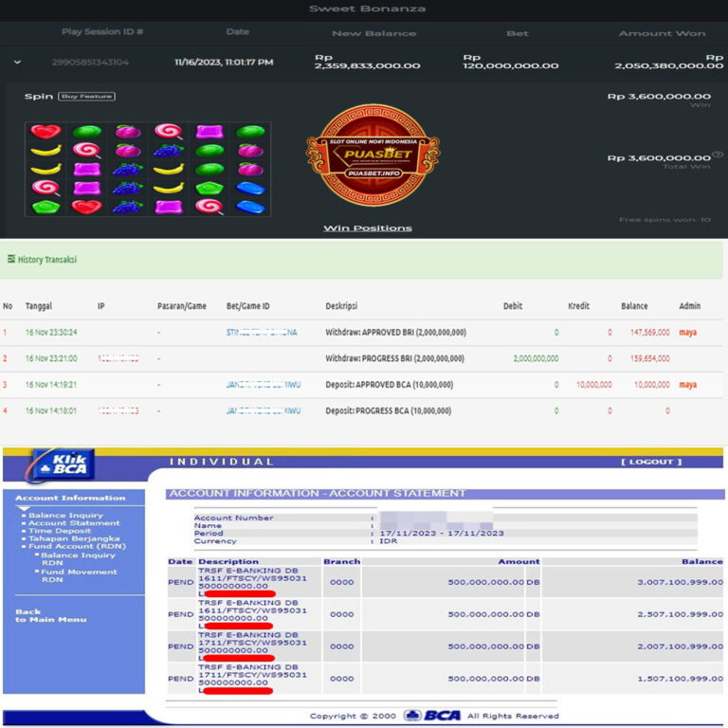The image size is (728, 728).
Task: Click the help icon beside Total Win
Action: tap(718, 155)
